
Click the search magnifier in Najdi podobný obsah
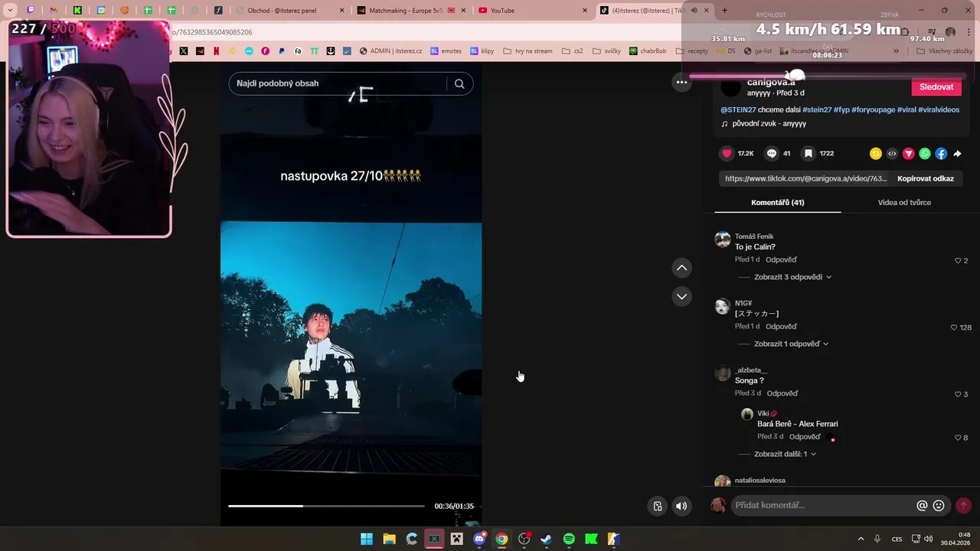[x=459, y=84]
